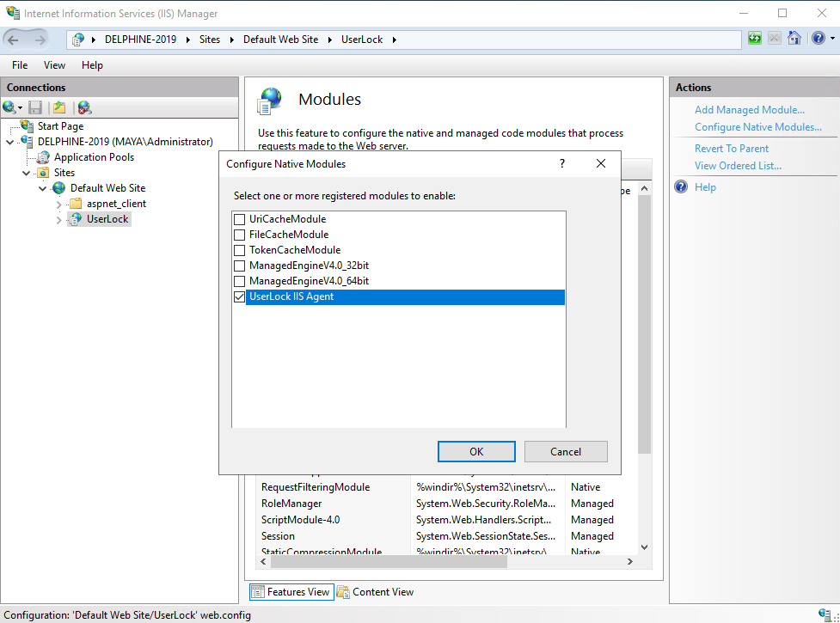Screen dimensions: 840x623
Task: Click Configure Native Modules link
Action: click(758, 127)
